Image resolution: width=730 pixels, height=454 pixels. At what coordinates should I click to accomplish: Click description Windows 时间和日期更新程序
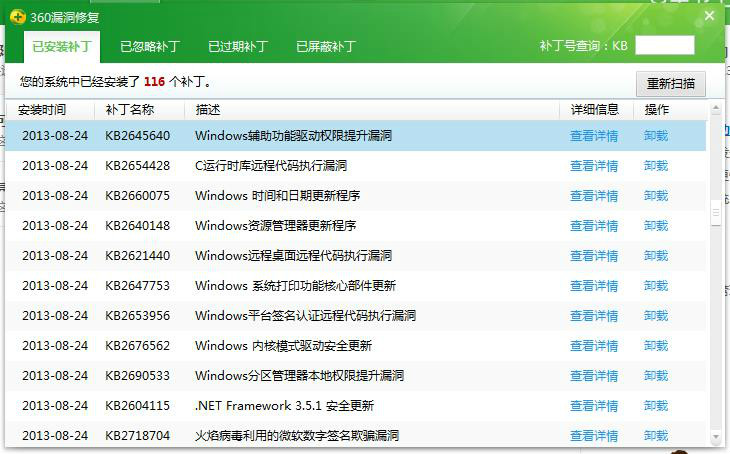(277, 196)
